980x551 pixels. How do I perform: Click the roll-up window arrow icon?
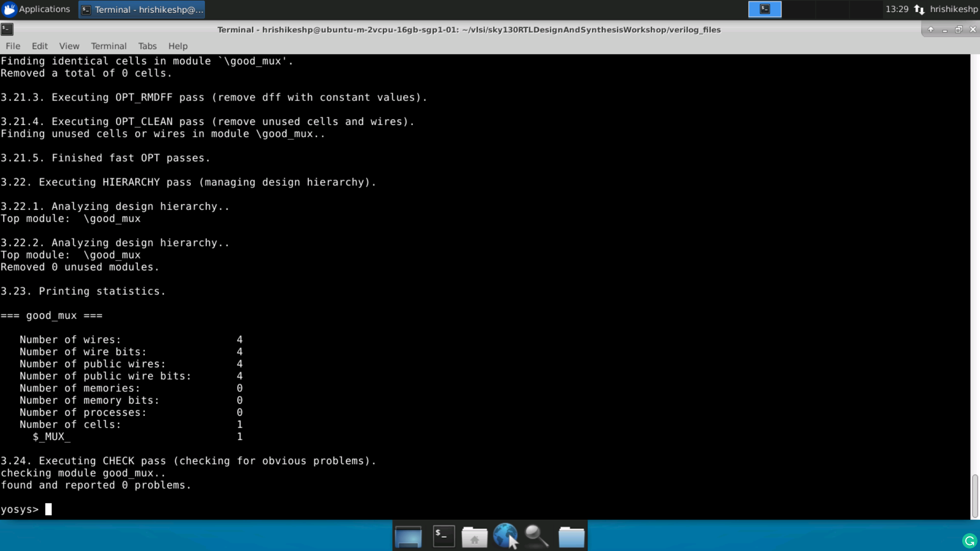tap(930, 30)
